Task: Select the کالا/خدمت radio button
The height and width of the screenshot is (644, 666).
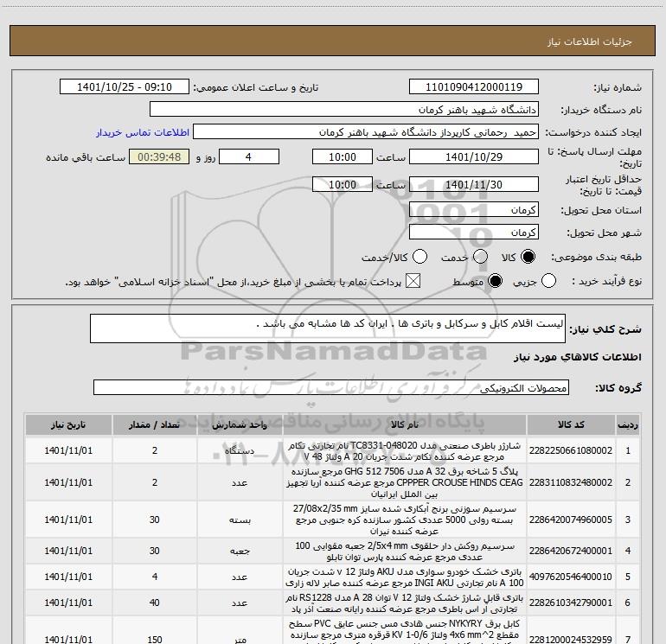Action: click(419, 257)
